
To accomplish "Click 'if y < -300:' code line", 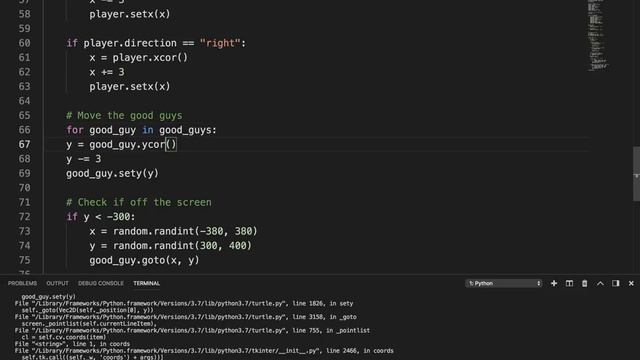I will [100, 217].
